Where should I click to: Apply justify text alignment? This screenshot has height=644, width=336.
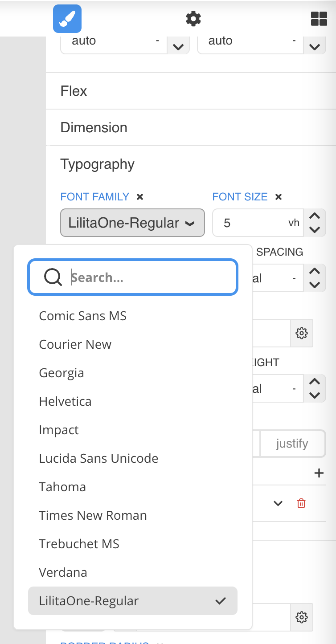pos(293,444)
